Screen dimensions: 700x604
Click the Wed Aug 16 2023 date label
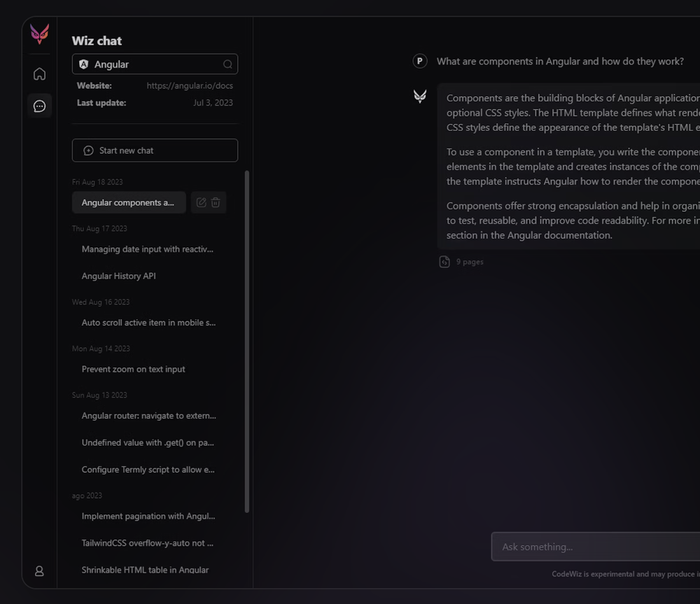click(101, 302)
